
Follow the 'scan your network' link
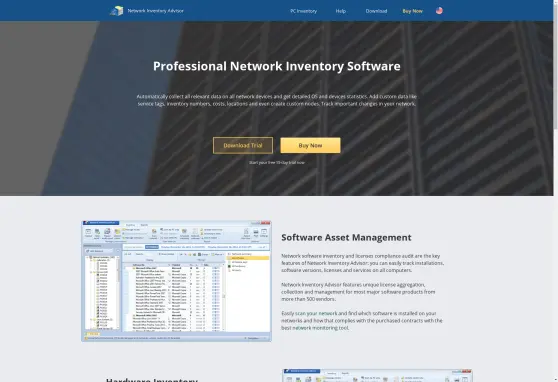(x=316, y=313)
